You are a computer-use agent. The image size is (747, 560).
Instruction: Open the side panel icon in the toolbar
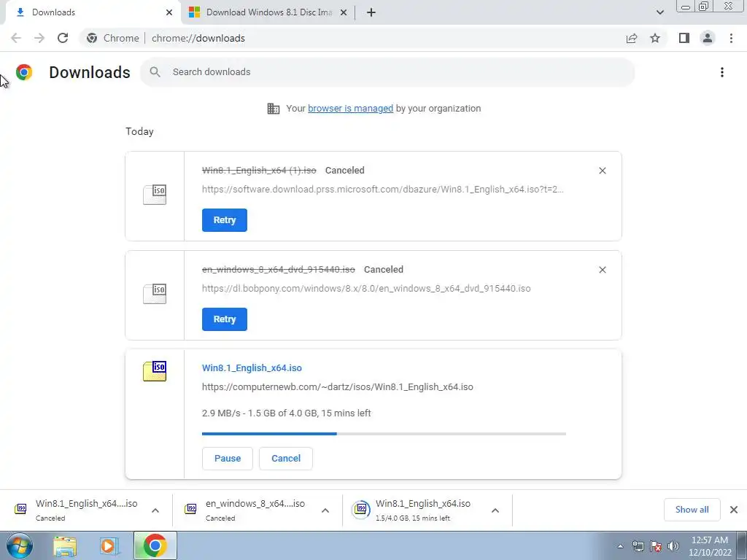684,38
